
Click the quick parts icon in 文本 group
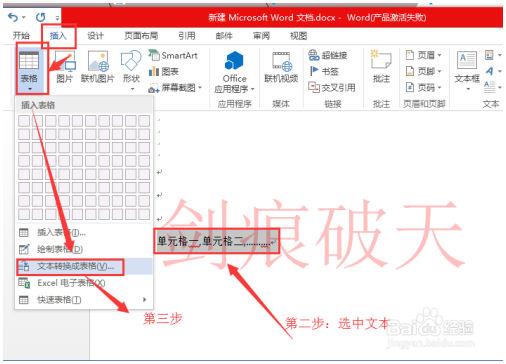click(x=489, y=55)
